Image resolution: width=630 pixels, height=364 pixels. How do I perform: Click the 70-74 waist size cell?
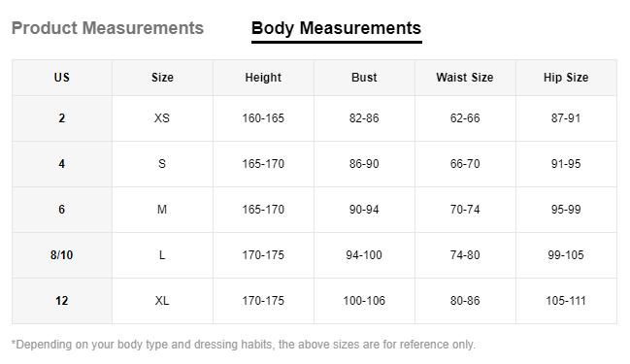click(x=465, y=210)
